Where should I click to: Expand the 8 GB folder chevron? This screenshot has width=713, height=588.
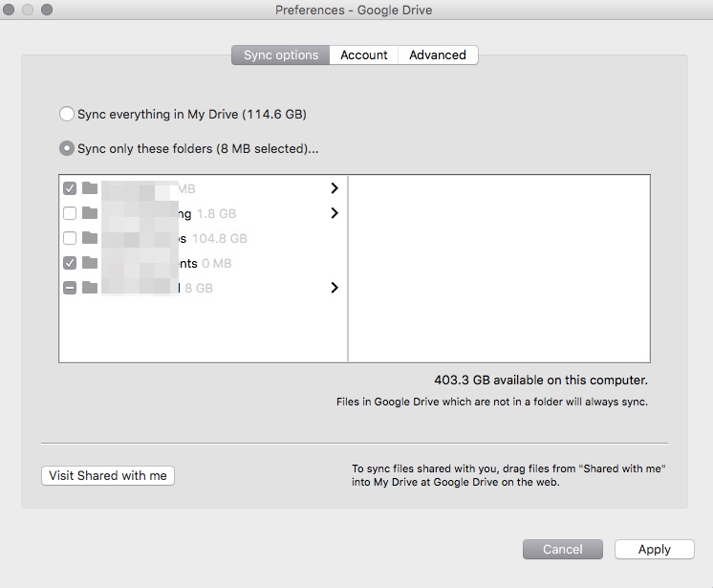point(335,288)
